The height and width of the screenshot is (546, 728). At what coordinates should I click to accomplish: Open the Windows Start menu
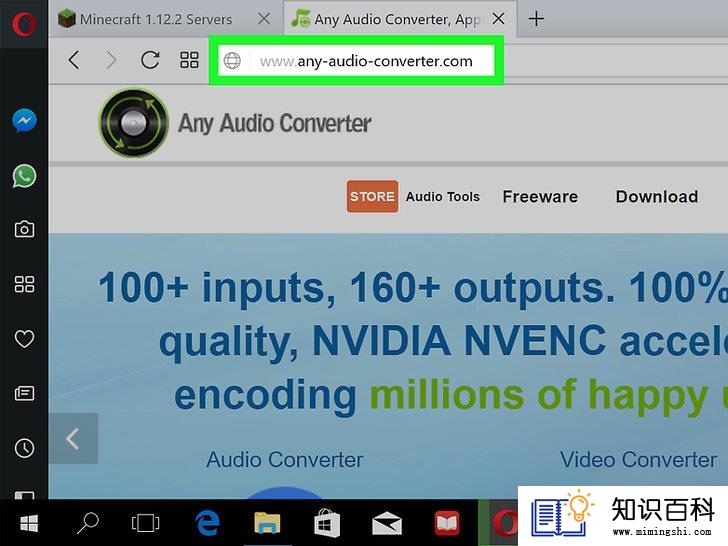tap(29, 523)
